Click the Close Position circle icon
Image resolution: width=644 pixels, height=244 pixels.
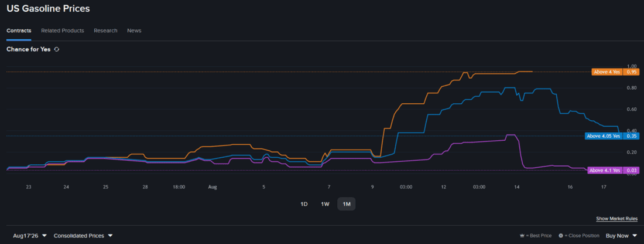pyautogui.click(x=561, y=236)
